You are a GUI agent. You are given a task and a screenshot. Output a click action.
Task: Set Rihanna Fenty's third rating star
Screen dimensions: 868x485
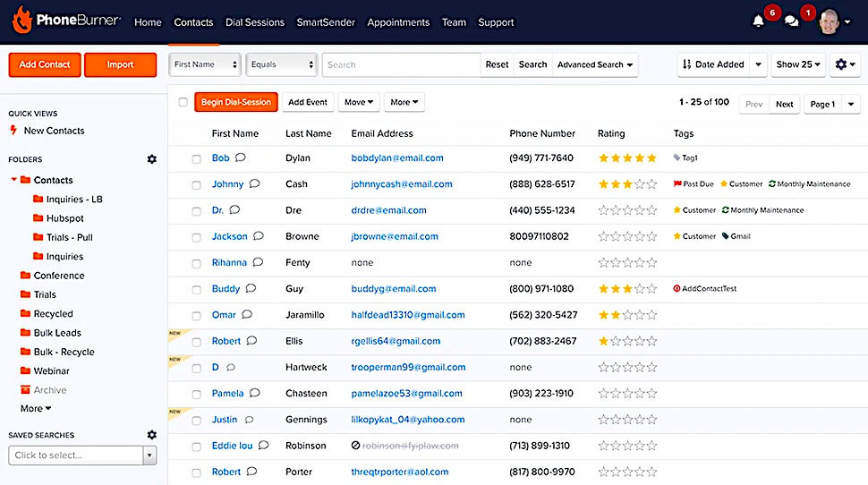[627, 262]
